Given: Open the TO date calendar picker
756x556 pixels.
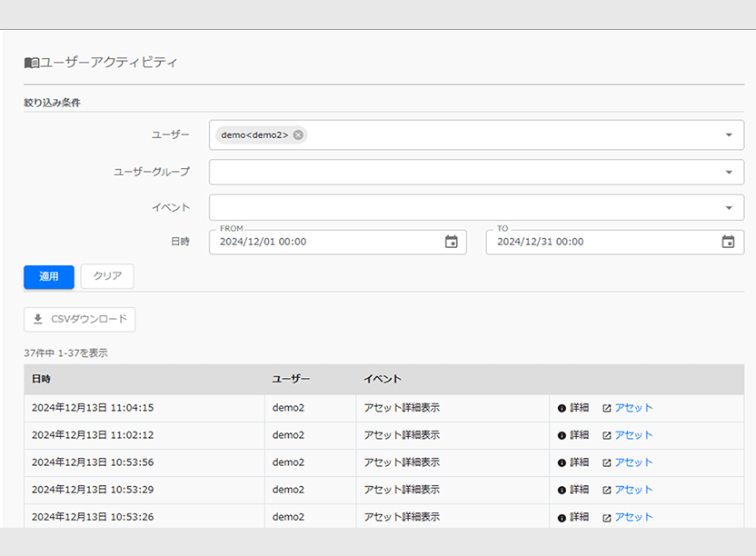Looking at the screenshot, I should [x=728, y=242].
